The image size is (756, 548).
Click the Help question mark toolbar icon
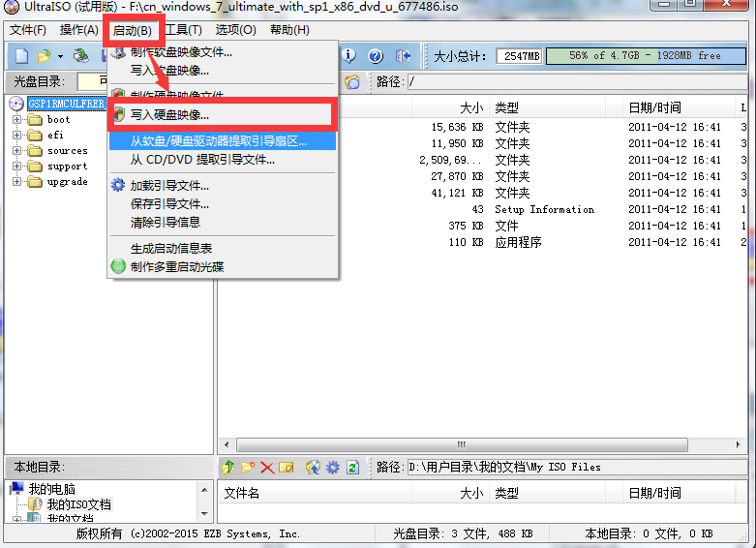(x=375, y=56)
